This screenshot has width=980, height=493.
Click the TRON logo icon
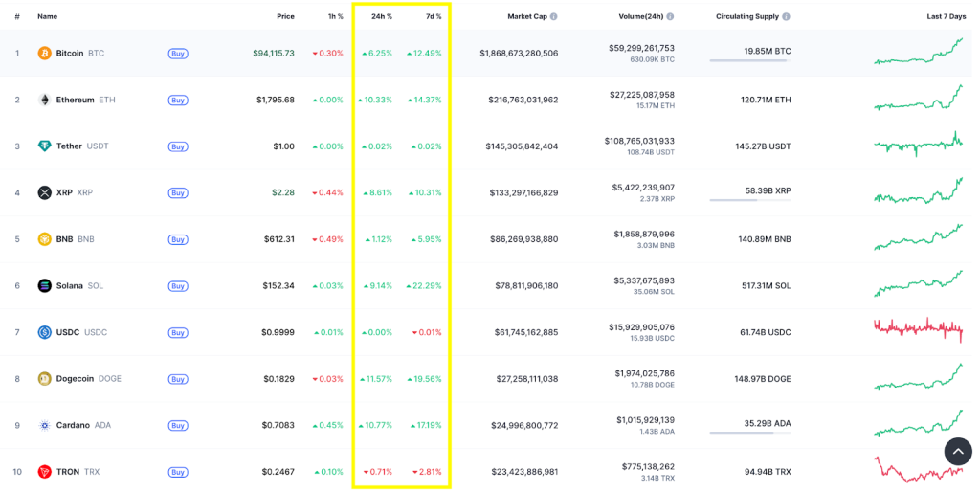[44, 472]
